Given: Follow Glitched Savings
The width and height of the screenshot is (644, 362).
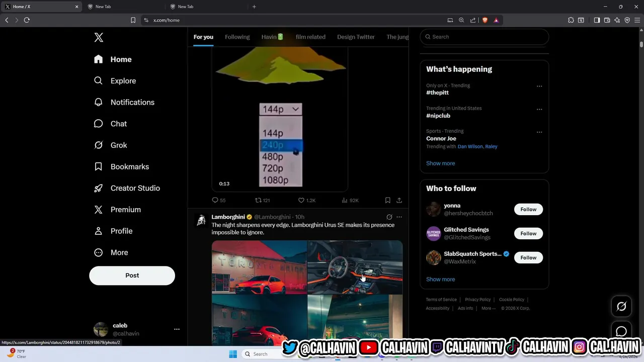Looking at the screenshot, I should (x=528, y=233).
